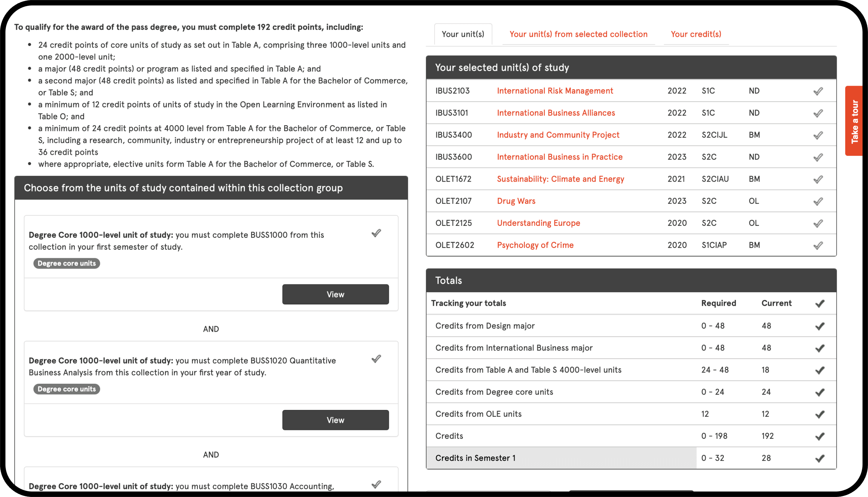Toggle checkmark on BUSS1030 Accounting collection
Viewport: 868px width, 497px height.
tap(376, 484)
